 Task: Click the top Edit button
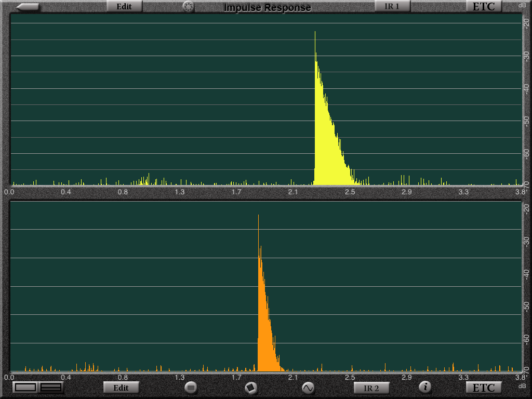pos(124,7)
